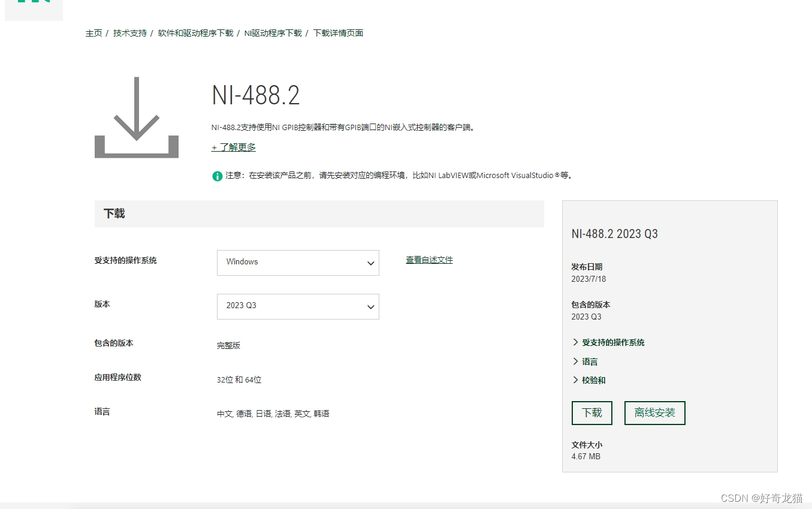Open 软件和驱动程序下载 breadcrumb link
Screen dimensions: 812x509
click(196, 33)
